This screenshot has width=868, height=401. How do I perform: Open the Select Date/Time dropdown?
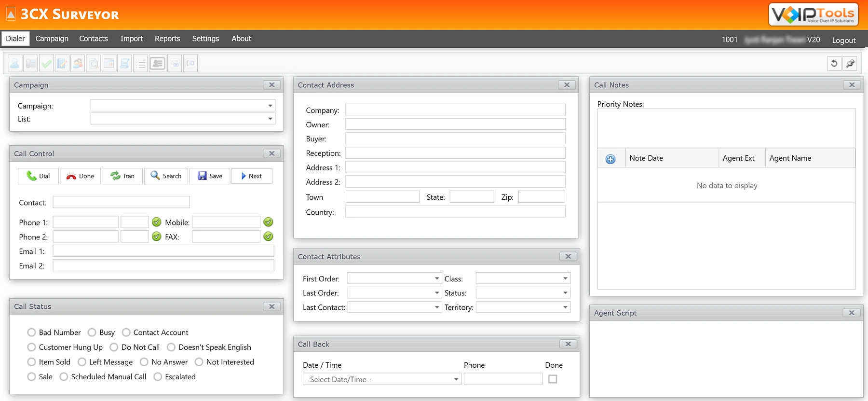point(456,379)
